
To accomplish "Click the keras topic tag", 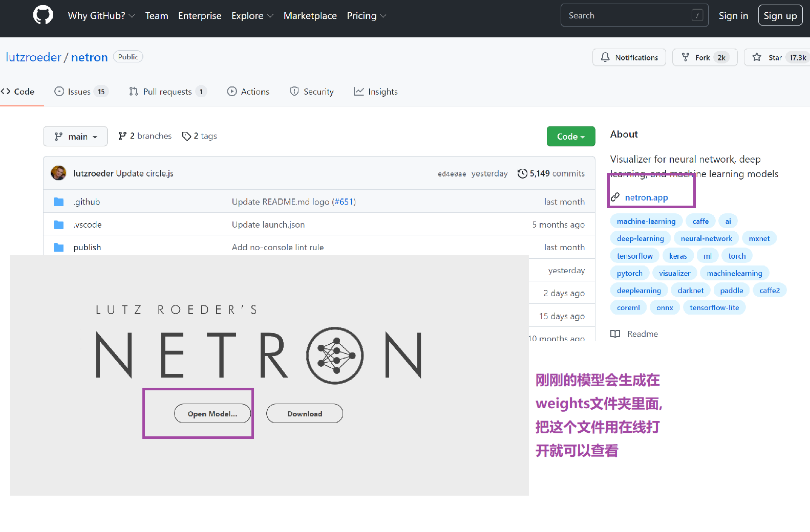I will click(x=678, y=256).
